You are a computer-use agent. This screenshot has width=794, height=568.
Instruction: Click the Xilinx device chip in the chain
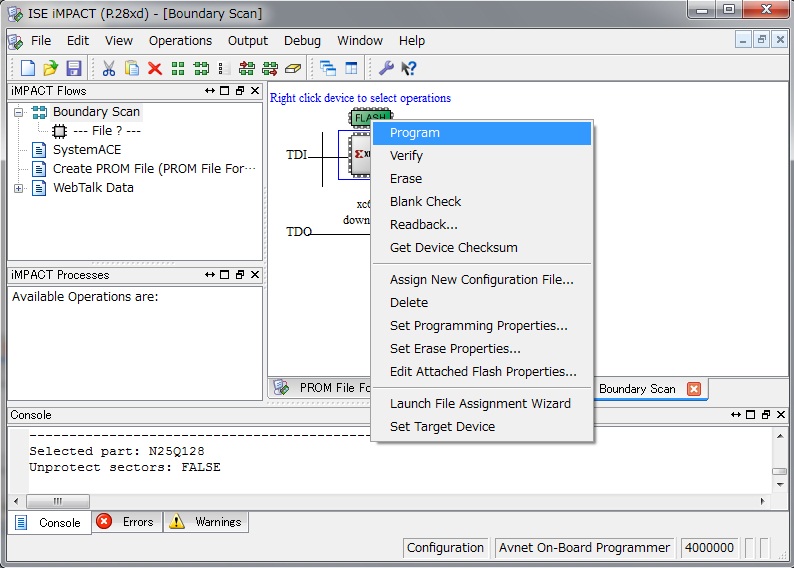tap(360, 155)
